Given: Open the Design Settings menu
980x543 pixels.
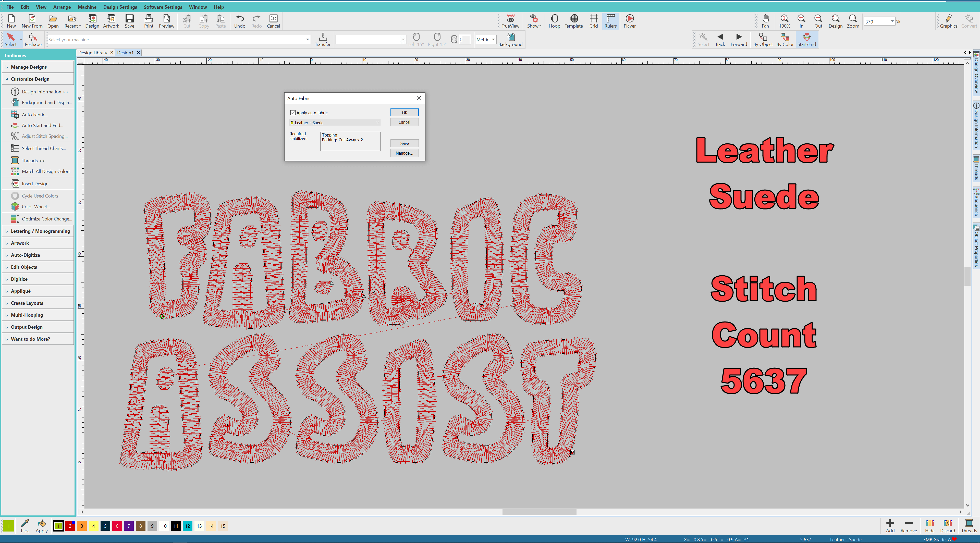Looking at the screenshot, I should (x=120, y=7).
